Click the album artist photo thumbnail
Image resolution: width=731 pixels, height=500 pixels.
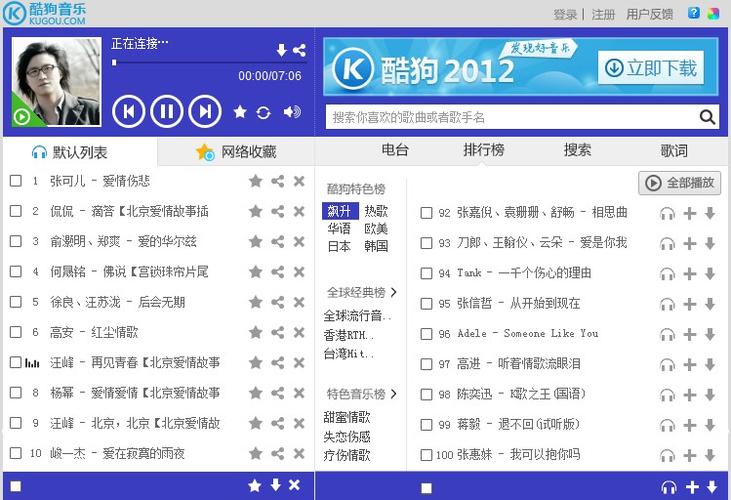(56, 82)
